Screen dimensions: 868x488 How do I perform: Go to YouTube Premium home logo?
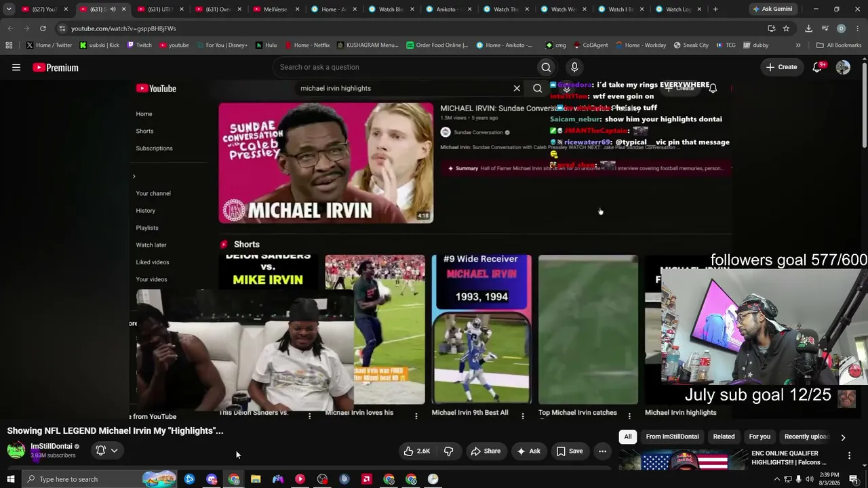click(56, 67)
